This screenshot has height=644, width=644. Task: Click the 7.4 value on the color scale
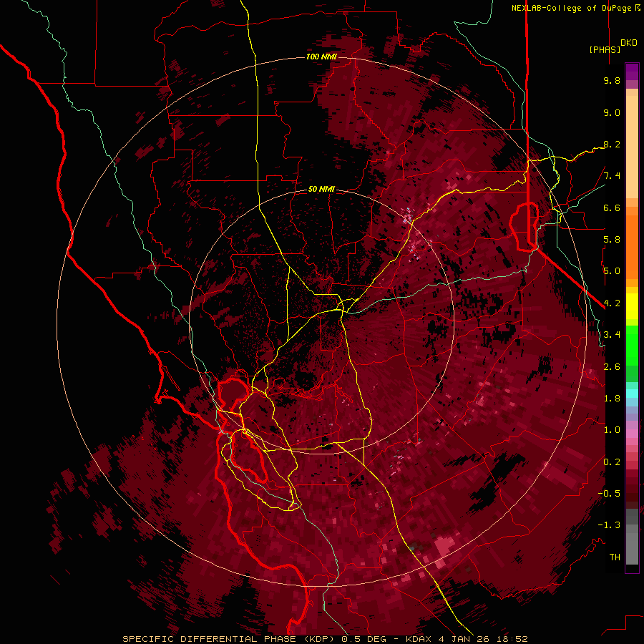point(612,176)
